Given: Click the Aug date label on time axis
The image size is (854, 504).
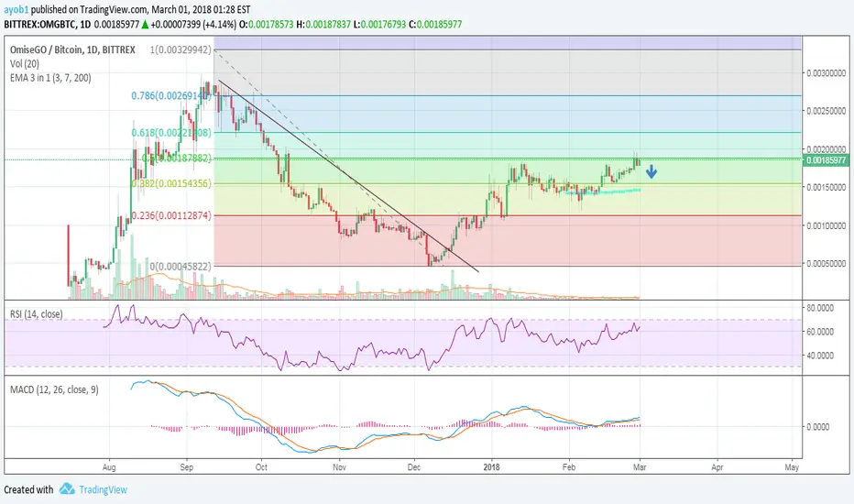Looking at the screenshot, I should point(109,467).
